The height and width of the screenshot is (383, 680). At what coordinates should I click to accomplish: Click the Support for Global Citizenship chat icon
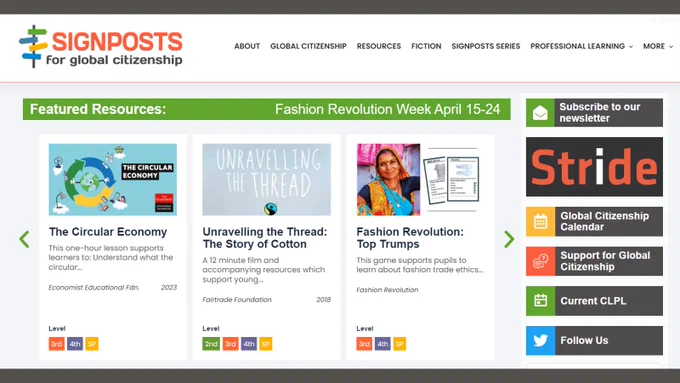click(x=540, y=261)
